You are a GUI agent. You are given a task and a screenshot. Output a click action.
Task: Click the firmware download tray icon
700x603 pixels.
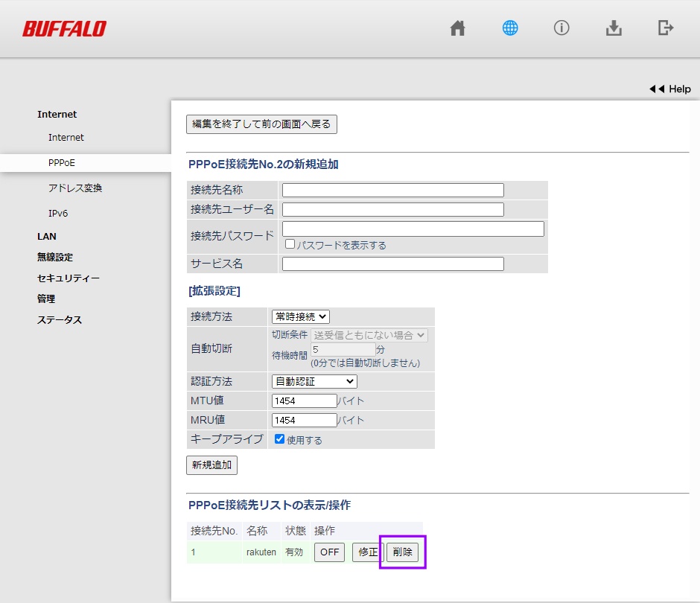tap(614, 28)
